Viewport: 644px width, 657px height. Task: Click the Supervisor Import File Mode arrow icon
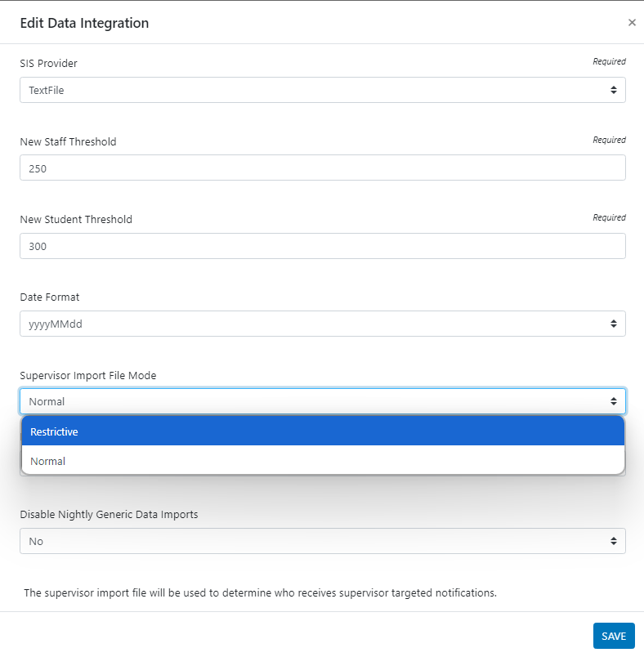point(614,401)
